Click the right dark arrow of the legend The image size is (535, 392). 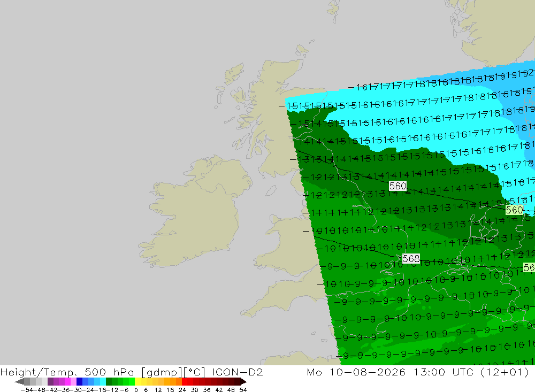tap(243, 382)
